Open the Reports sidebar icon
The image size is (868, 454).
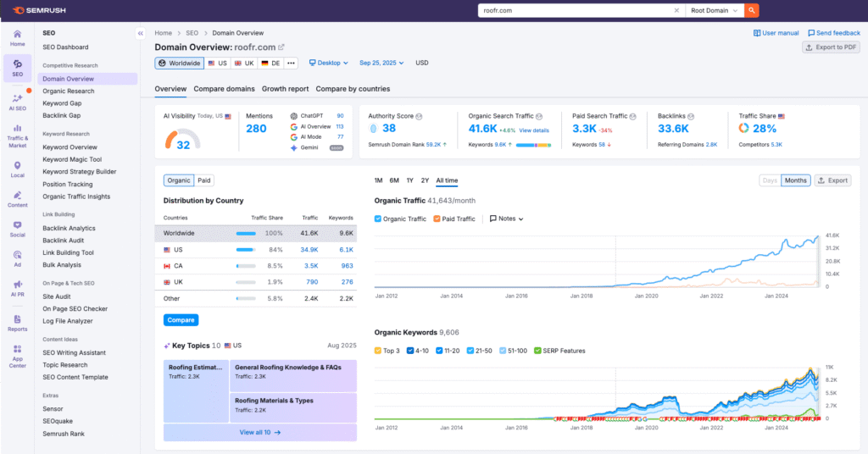point(17,324)
